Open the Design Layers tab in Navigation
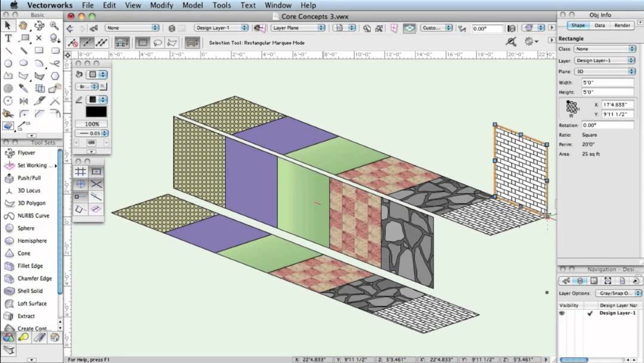 [580, 281]
